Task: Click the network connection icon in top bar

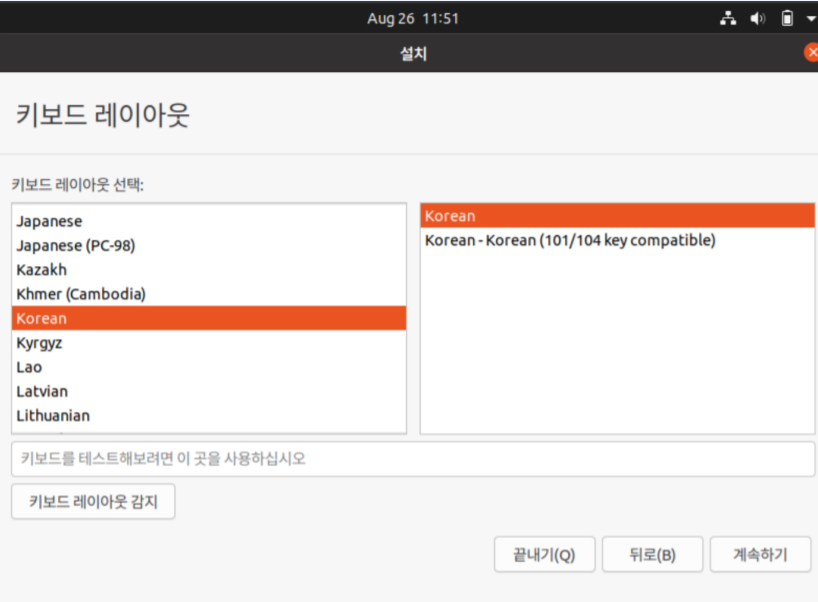Action: tap(728, 19)
